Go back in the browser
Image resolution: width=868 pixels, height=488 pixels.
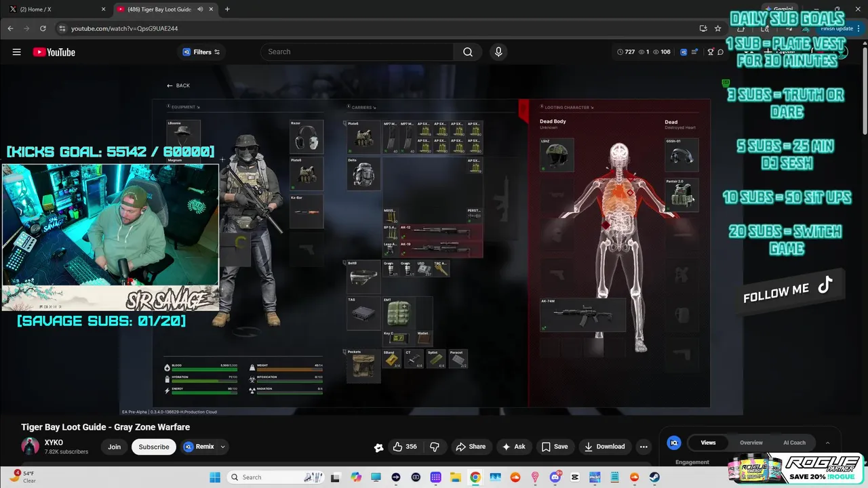click(10, 28)
